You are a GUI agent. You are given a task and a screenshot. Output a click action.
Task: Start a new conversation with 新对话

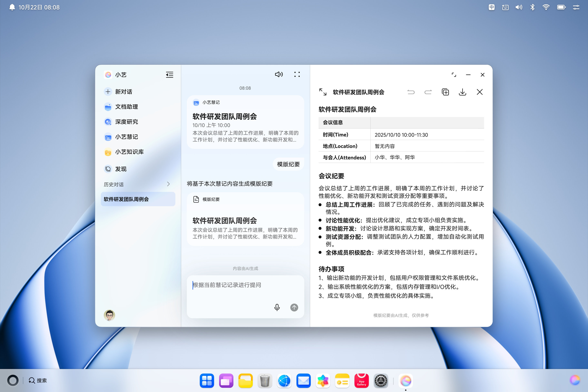pyautogui.click(x=123, y=91)
